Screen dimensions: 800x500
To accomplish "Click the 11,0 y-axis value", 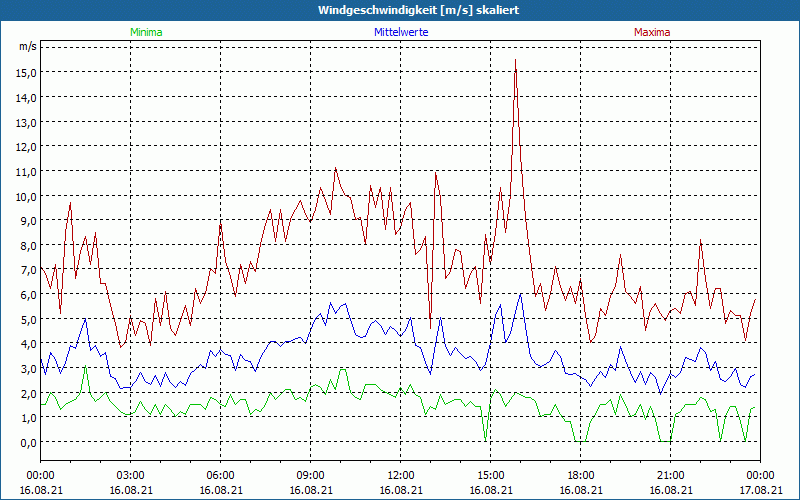I will [27, 172].
